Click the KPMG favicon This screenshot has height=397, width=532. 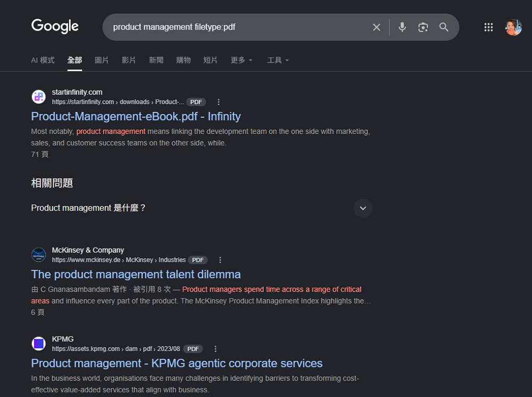(39, 343)
